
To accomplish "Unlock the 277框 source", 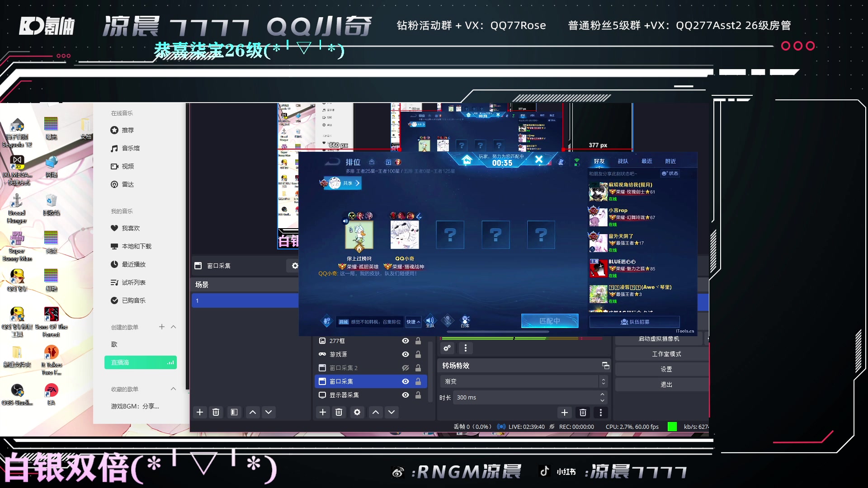I will point(418,341).
